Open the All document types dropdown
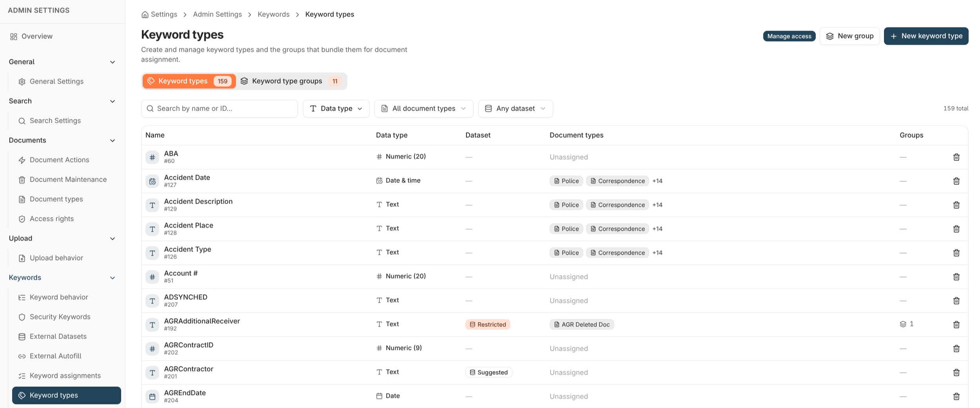Screen dimensions: 980x408 (423, 109)
